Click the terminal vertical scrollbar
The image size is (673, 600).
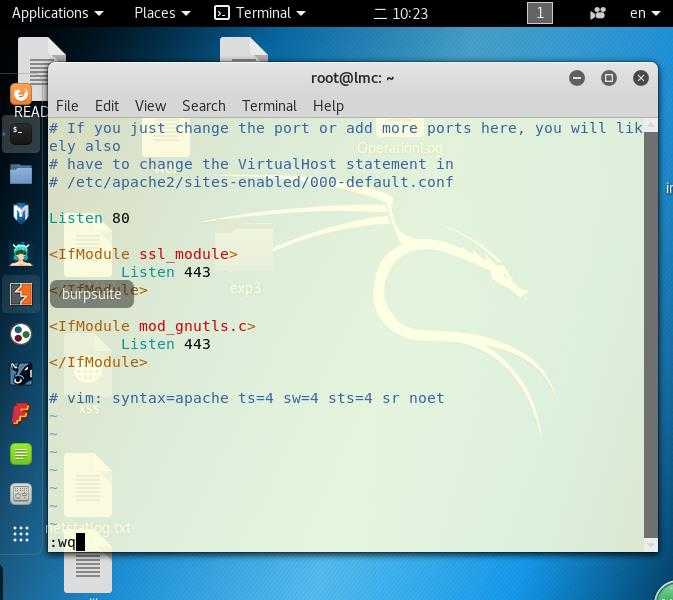651,335
